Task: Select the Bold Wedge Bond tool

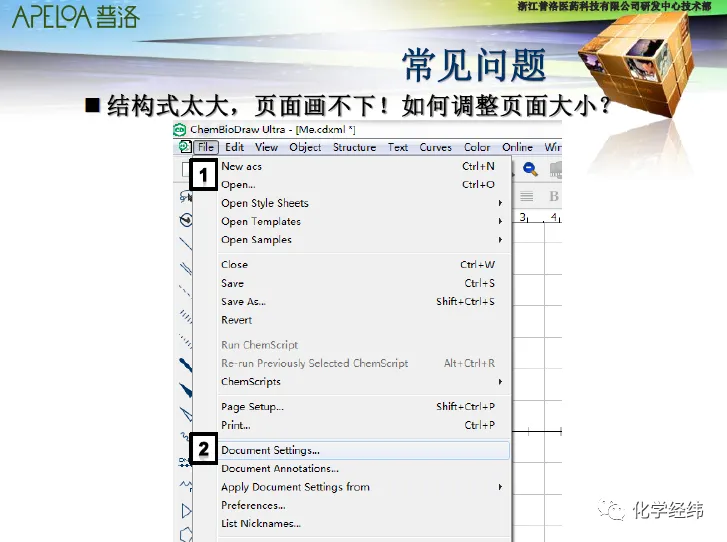Action: [x=185, y=389]
